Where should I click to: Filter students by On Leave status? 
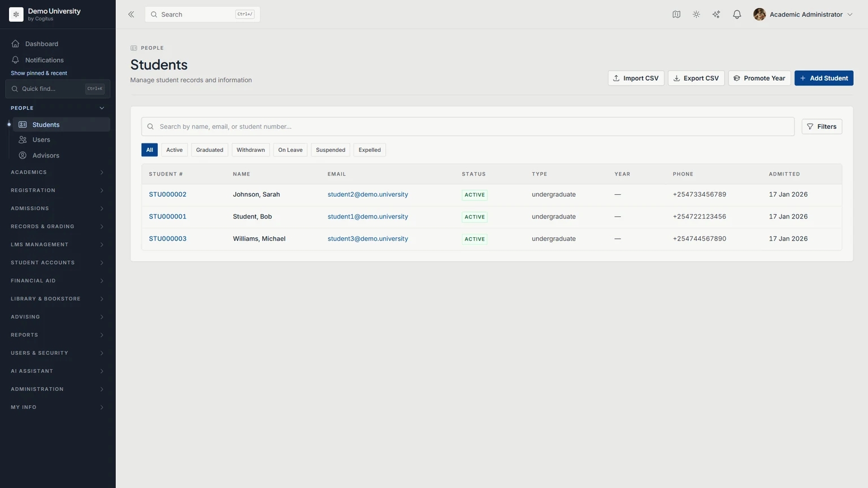[290, 150]
